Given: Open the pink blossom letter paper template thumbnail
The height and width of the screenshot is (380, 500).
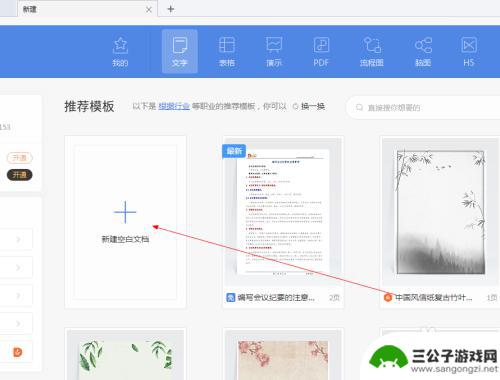Looking at the screenshot, I should [x=283, y=355].
